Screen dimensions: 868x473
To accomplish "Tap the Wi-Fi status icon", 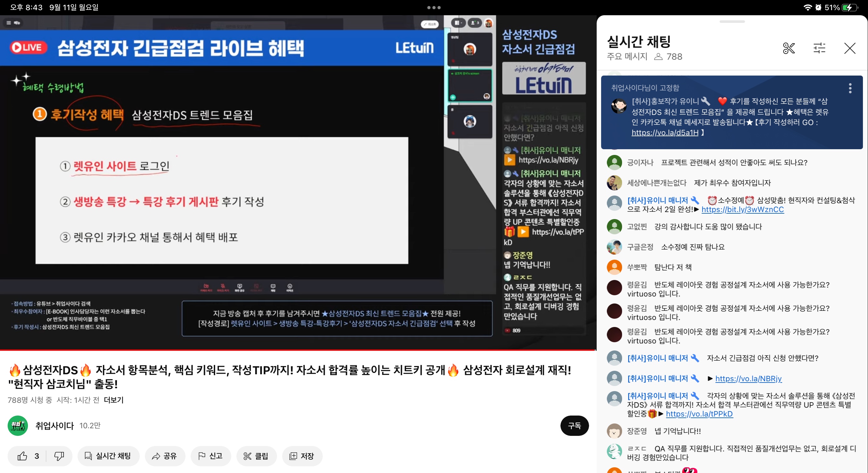I will pos(807,7).
